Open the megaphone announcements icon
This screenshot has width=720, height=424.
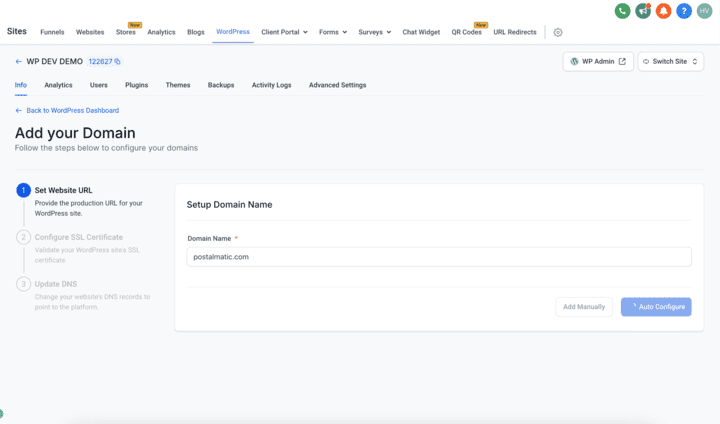click(x=643, y=11)
